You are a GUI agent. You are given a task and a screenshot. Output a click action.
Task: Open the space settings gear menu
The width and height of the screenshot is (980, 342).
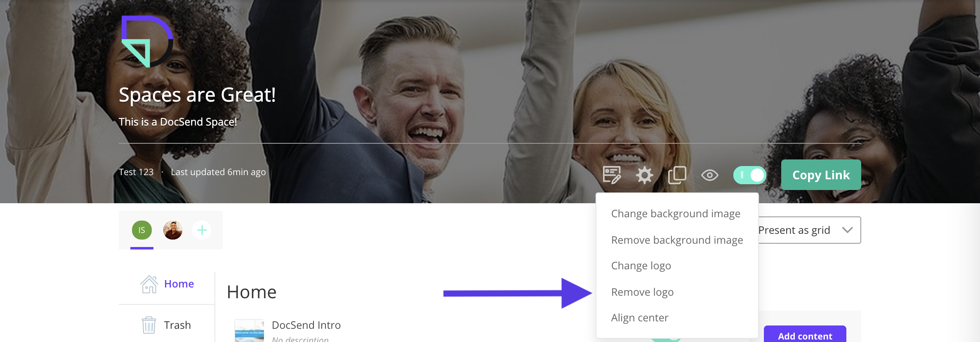[x=644, y=175]
